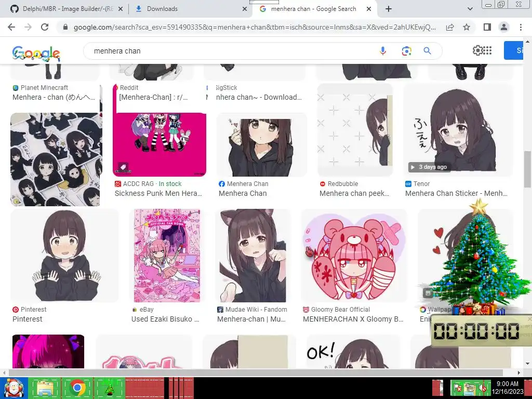Start voice search with microphone icon
Screen dimensions: 532x399
click(383, 51)
